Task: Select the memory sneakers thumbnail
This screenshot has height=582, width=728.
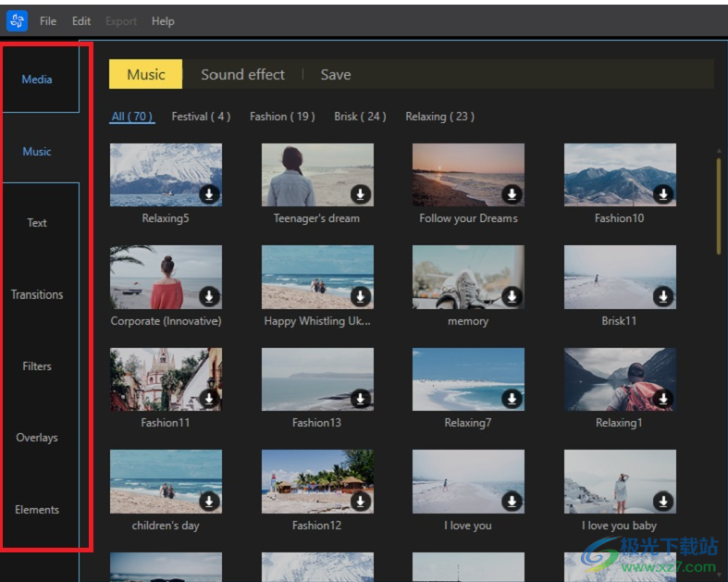Action: (x=468, y=277)
